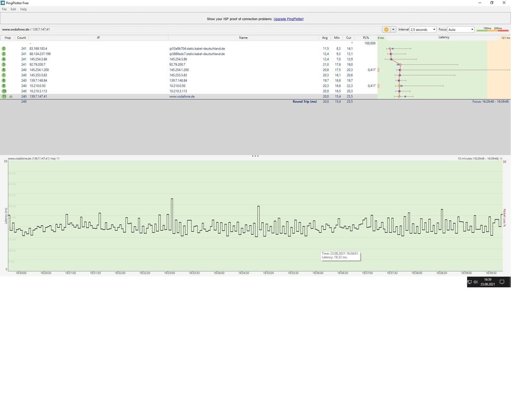Image resolution: width=532 pixels, height=399 pixels.
Task: Select the green hop 2 circle icon
Action: click(4, 48)
